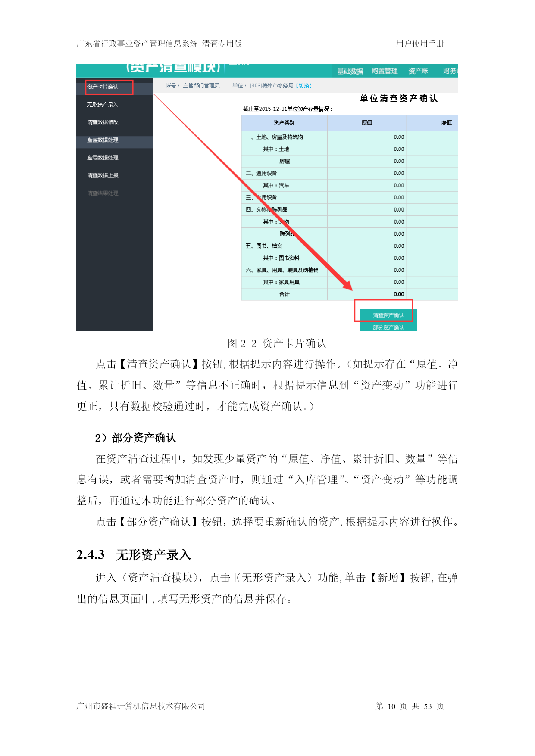Click the 0.00 value in the 房屋 row
The image size is (535, 756).
399,161
